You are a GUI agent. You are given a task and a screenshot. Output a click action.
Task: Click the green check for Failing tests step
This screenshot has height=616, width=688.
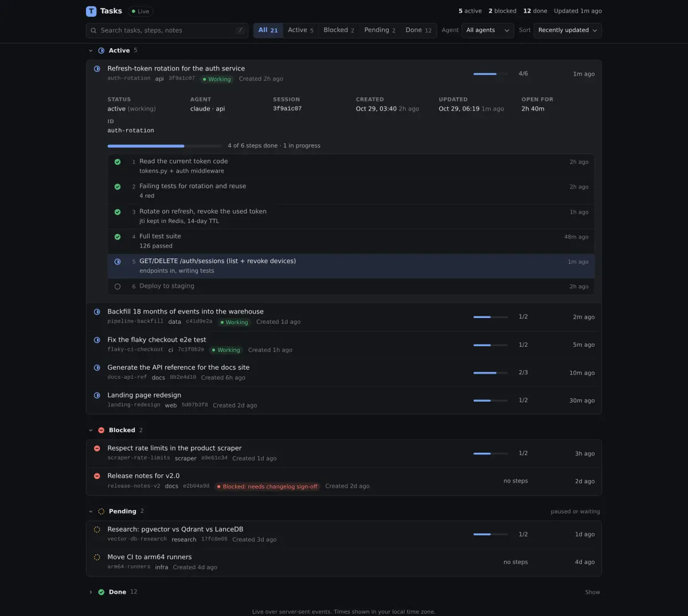[118, 187]
